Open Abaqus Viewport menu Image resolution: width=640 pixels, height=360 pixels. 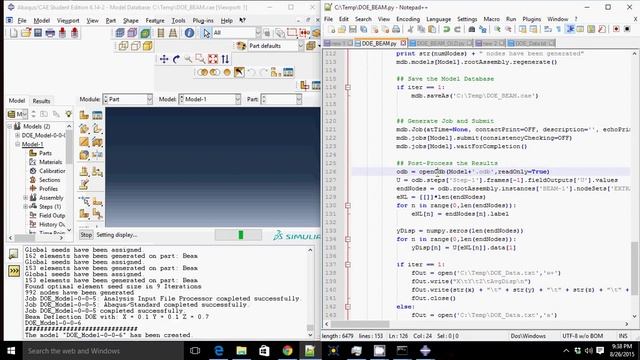(68, 20)
